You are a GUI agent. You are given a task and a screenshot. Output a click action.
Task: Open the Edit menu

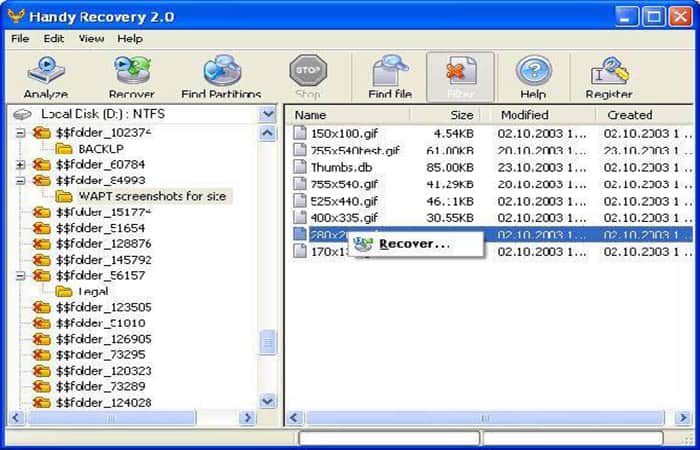tap(54, 39)
